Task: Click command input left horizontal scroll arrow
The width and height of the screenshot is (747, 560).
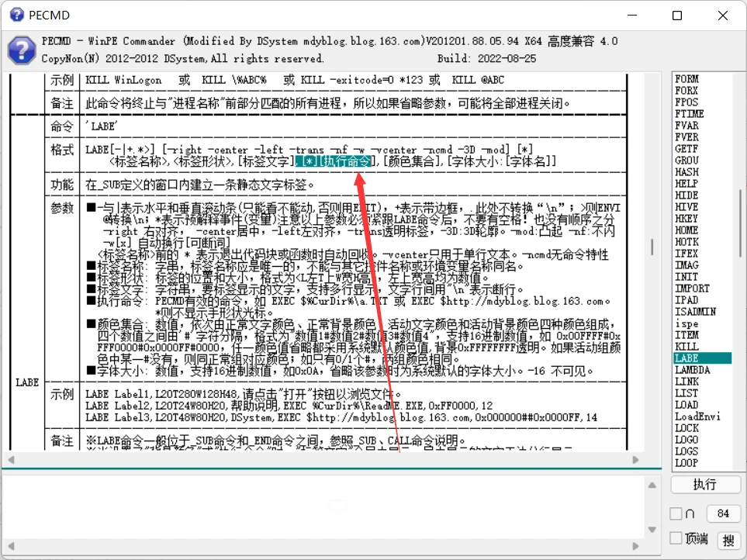Action: point(12,546)
